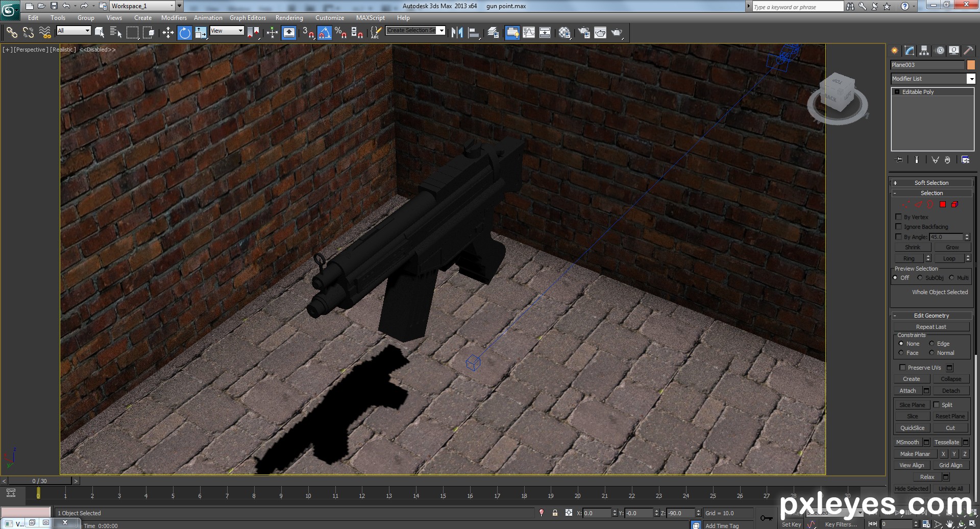Select Face constraint radio button

click(901, 353)
